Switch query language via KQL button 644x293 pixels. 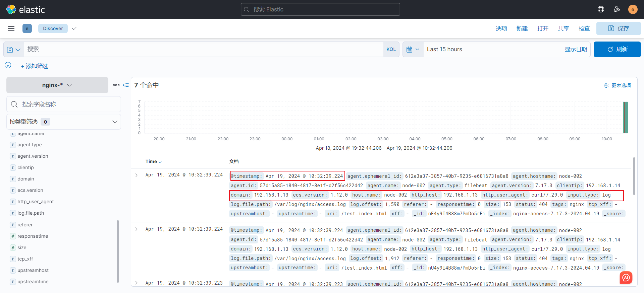click(391, 50)
